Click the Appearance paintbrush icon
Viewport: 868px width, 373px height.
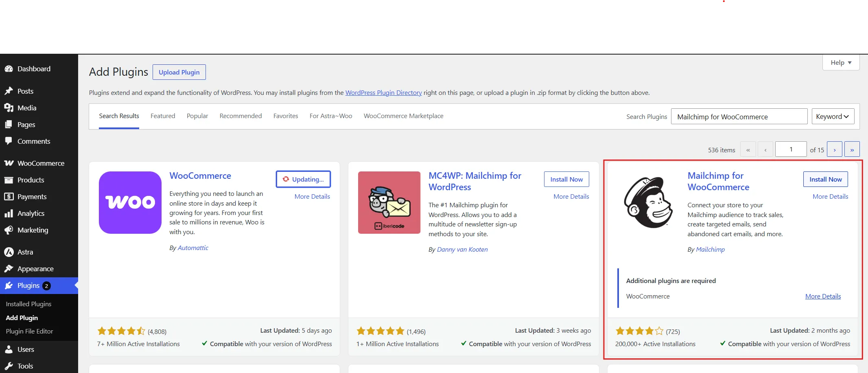tap(9, 268)
